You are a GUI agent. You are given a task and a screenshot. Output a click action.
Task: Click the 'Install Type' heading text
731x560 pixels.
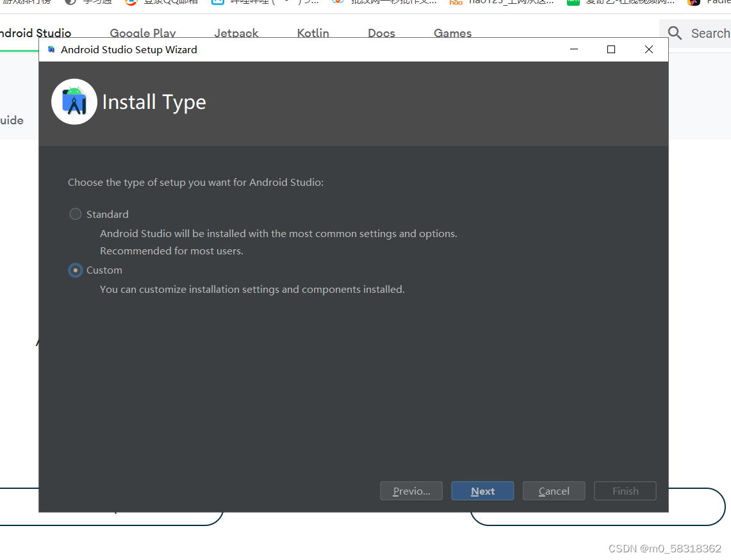(154, 102)
